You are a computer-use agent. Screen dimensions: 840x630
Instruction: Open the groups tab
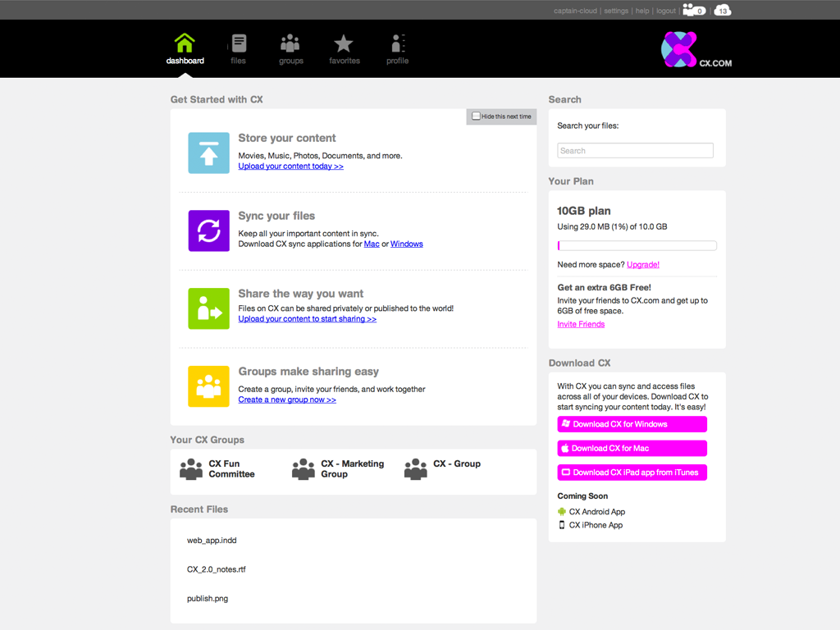point(290,49)
